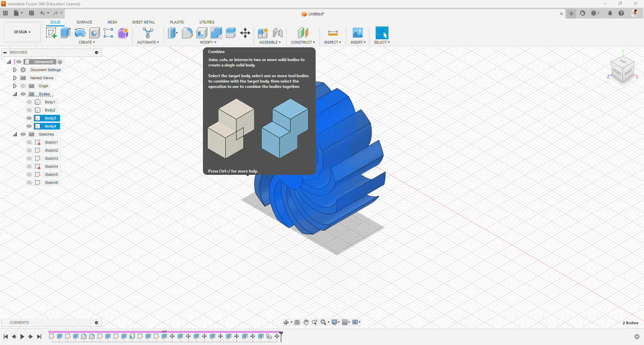
Task: Click the Insert image icon
Action: 358,33
